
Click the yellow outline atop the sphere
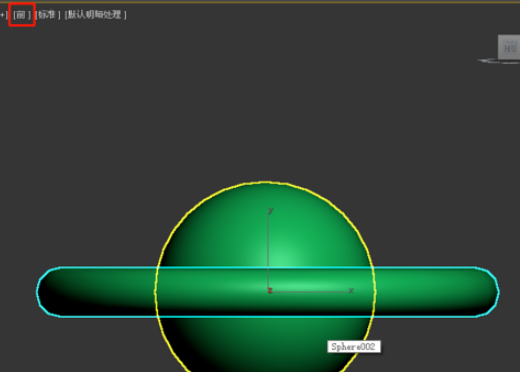tap(265, 183)
